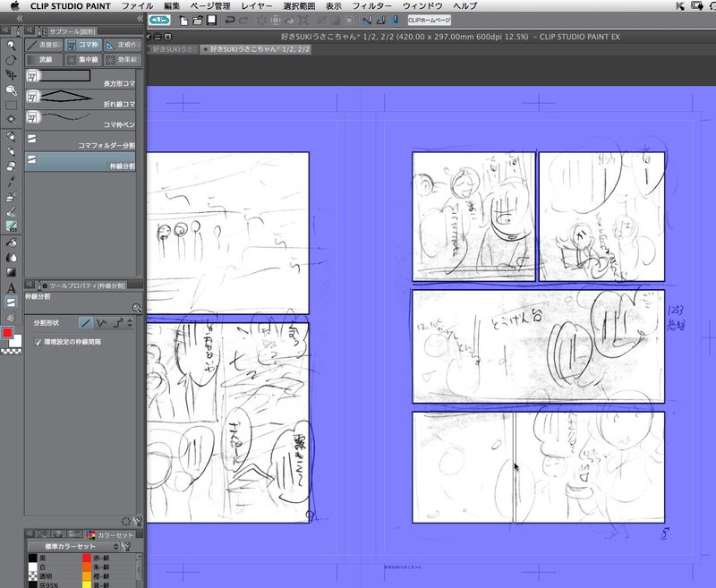Switch to the 定規作成 sub tool group
The image size is (716, 588).
[x=123, y=45]
